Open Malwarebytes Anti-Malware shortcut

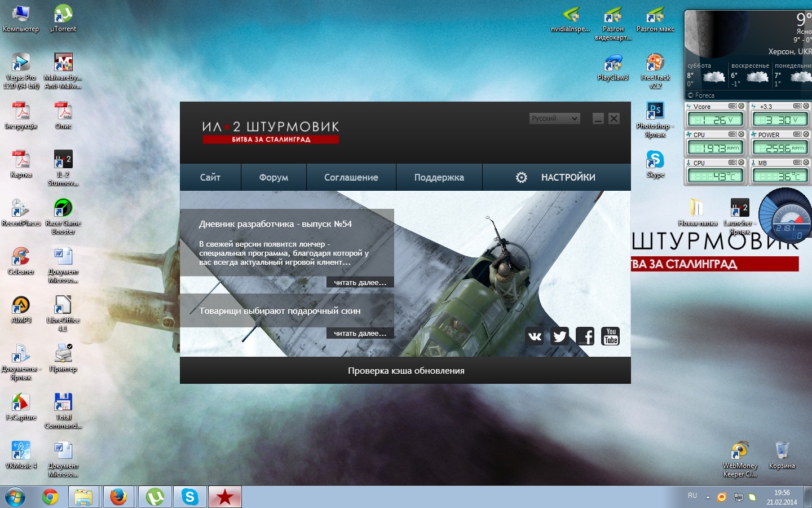[63, 71]
